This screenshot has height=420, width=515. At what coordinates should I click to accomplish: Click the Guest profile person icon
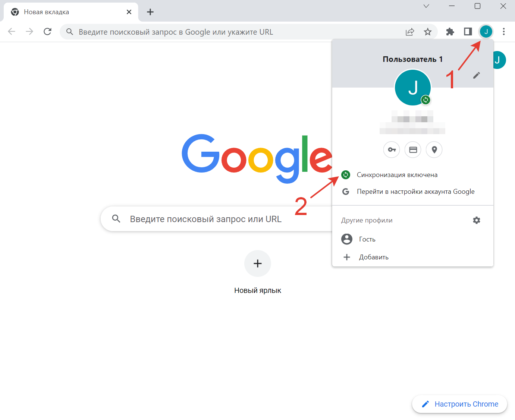(x=347, y=239)
